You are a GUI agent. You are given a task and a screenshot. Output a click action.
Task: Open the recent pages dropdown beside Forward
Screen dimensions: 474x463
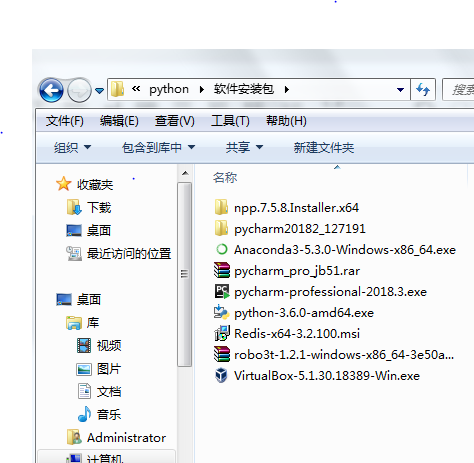tap(99, 90)
